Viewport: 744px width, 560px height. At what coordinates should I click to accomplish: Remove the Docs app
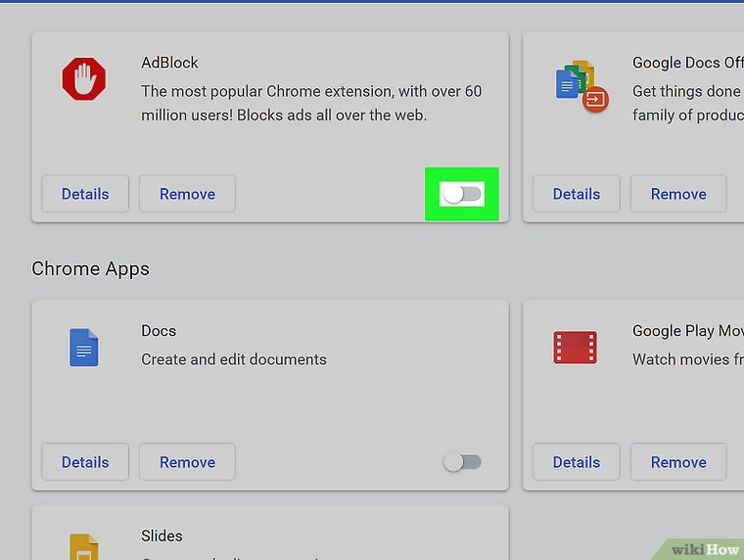[187, 462]
